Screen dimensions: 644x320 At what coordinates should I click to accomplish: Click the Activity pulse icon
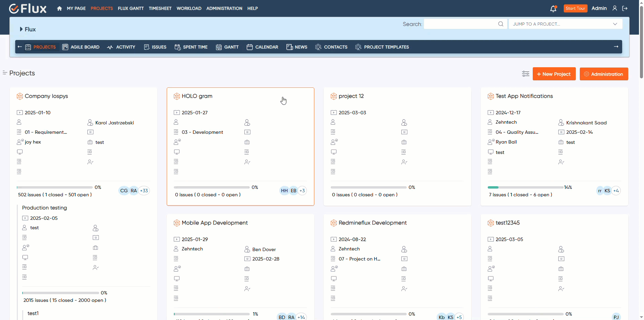coord(110,47)
